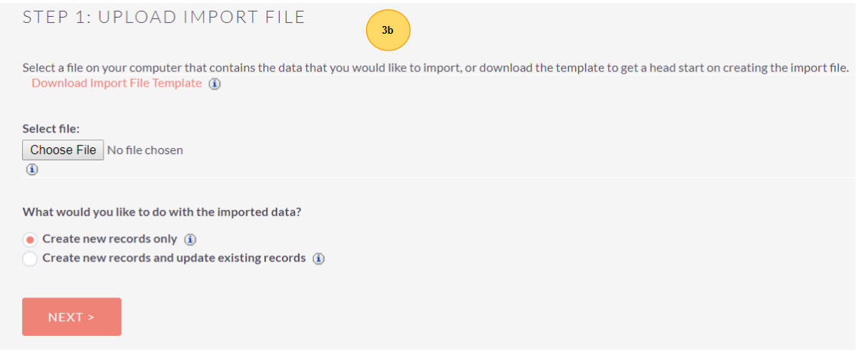Image resolution: width=868 pixels, height=355 pixels.
Task: Proceed with the NEXT button
Action: point(71,317)
